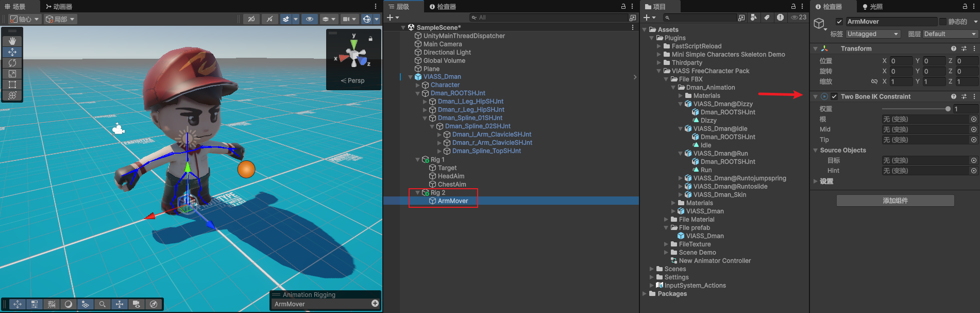Select the Move tool in scene toolbar
This screenshot has height=313, width=980.
click(x=12, y=52)
